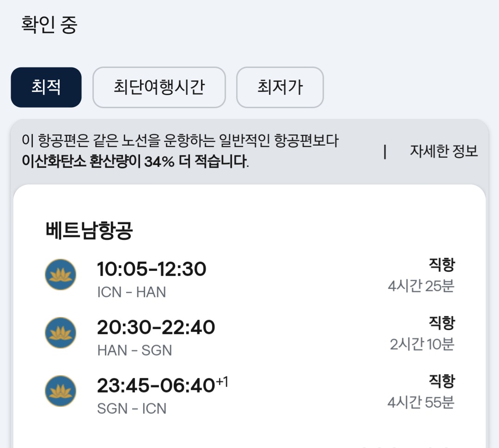Select the 20:30-22:40 flight time

tap(156, 327)
